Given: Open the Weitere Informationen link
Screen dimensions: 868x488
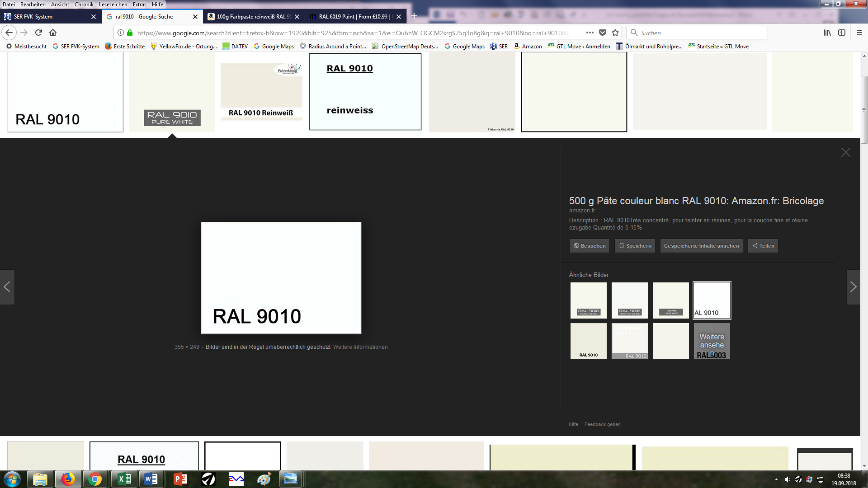Looking at the screenshot, I should pyautogui.click(x=360, y=347).
